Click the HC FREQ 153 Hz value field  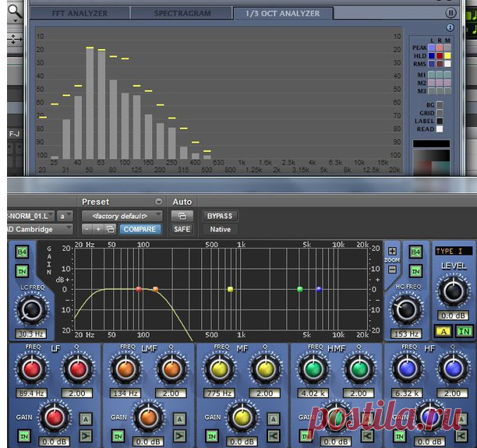click(x=406, y=333)
